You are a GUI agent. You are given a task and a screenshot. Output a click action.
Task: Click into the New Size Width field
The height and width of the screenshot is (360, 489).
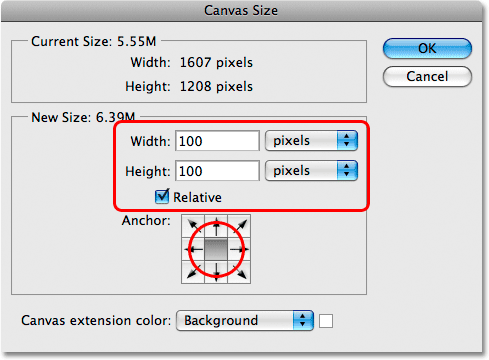point(217,141)
